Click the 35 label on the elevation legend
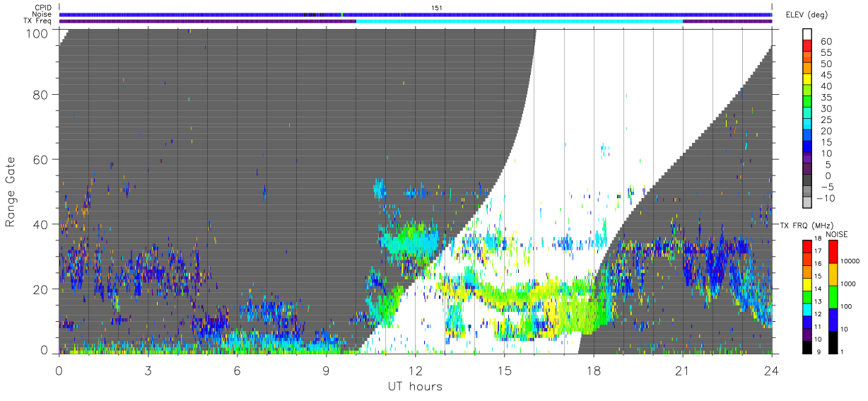868x401 pixels. pos(825,98)
